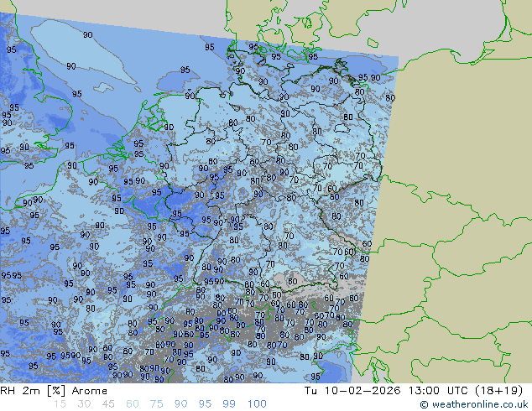Click the 'RH 2m [%]' map title
The width and height of the screenshot is (532, 411).
pos(33,391)
